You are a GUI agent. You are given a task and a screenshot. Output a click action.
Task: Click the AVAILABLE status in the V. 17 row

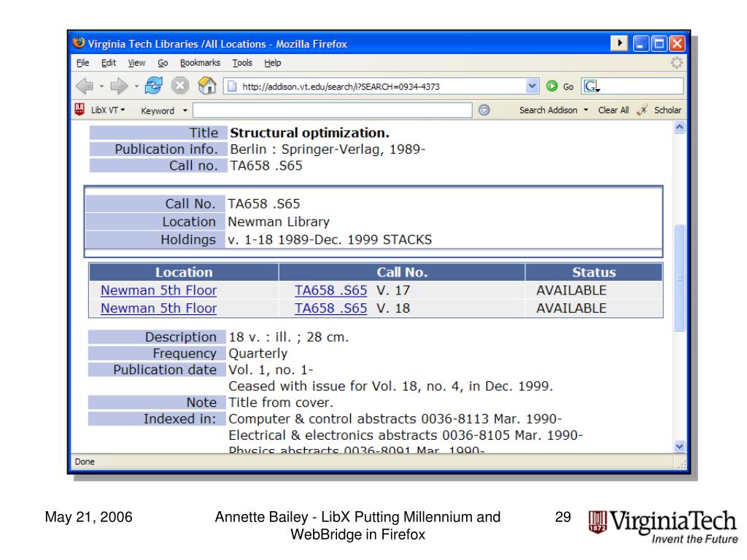pyautogui.click(x=571, y=290)
